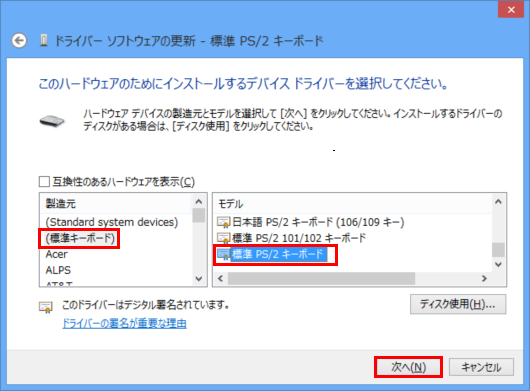The image size is (530, 391).
Task: Click the manufacturer list vertical scrollbar thumb
Action: pos(199,215)
